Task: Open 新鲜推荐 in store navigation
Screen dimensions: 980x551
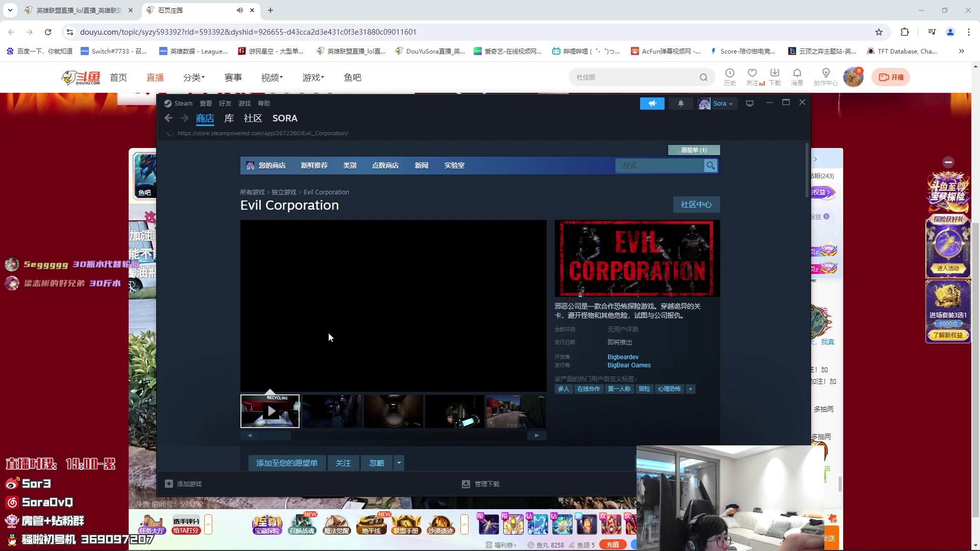Action: [x=314, y=166]
